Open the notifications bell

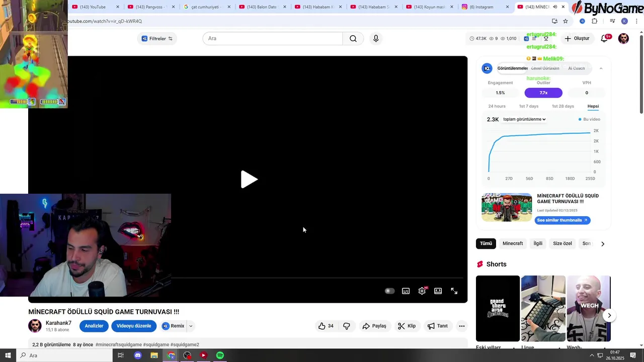point(605,39)
